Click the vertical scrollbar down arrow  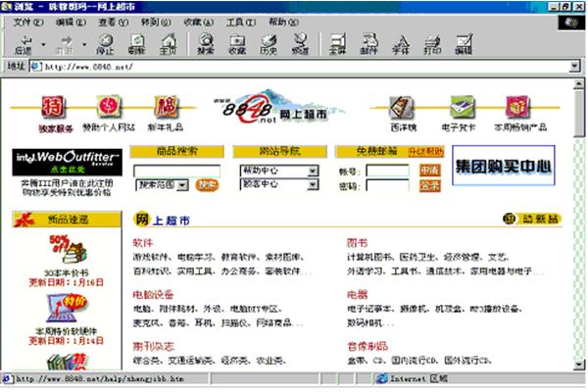click(578, 366)
